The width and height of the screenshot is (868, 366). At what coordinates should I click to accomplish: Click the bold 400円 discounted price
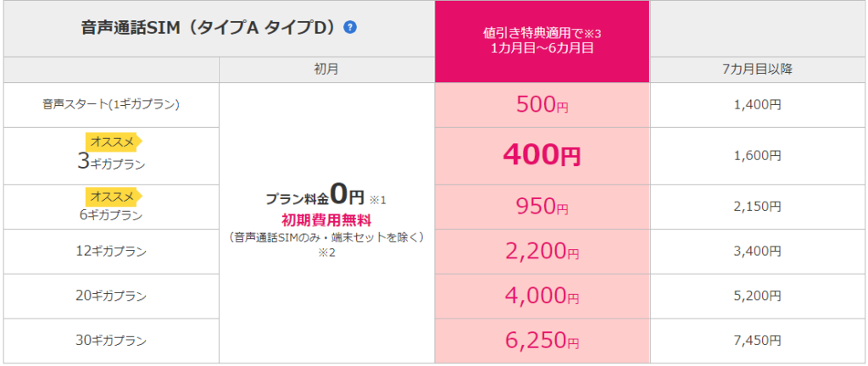pos(542,157)
